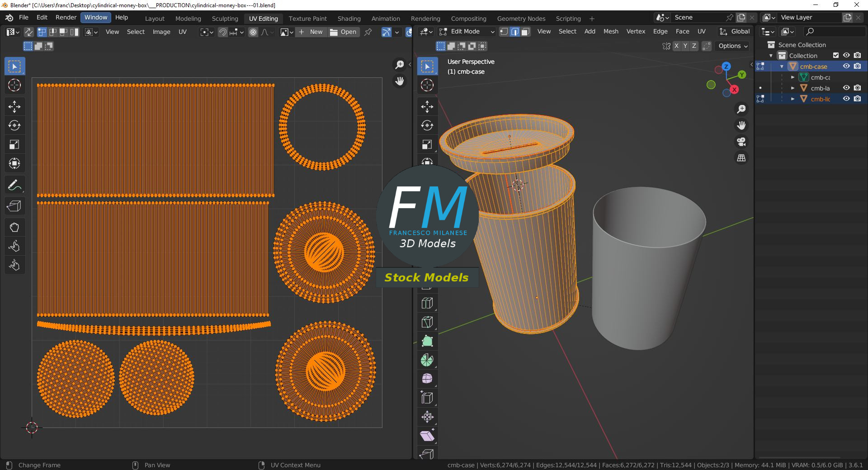Expand the cmb-la tree item

793,88
